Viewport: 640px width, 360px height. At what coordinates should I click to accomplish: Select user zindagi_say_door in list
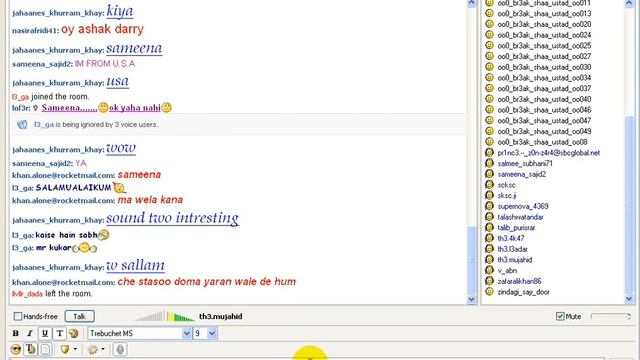[x=523, y=292]
